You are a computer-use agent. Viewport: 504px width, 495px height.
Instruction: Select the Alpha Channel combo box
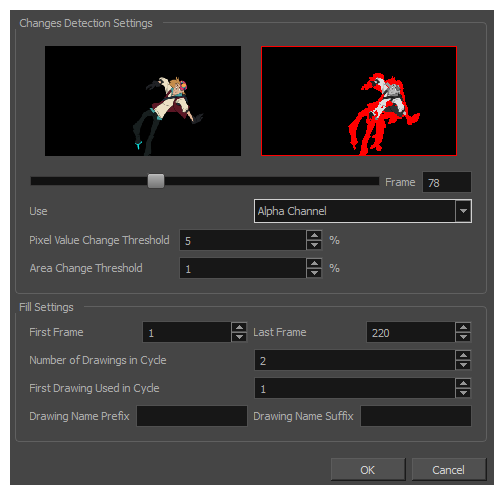click(363, 211)
